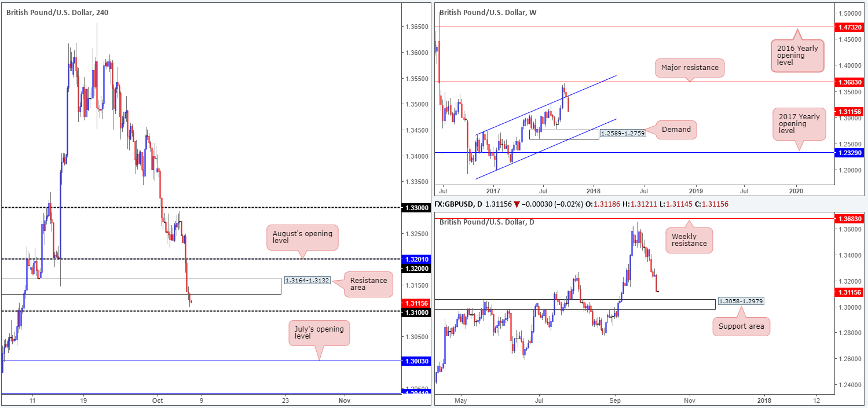This screenshot has height=408, width=868.
Task: Click the '12' date label on daily chart
Action: 816,399
